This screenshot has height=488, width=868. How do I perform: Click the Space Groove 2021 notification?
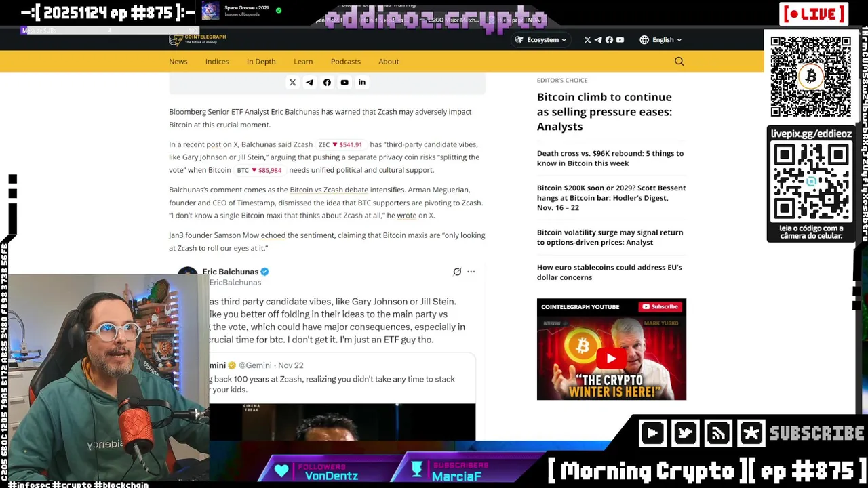pyautogui.click(x=241, y=11)
